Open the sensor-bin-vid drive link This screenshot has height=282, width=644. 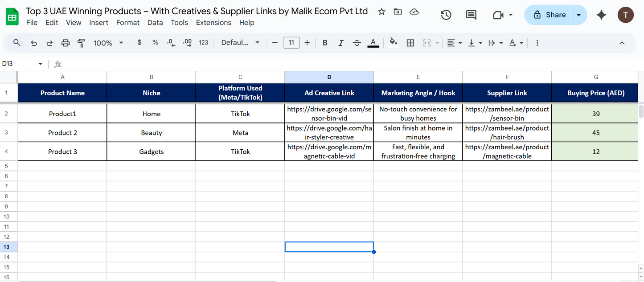329,114
